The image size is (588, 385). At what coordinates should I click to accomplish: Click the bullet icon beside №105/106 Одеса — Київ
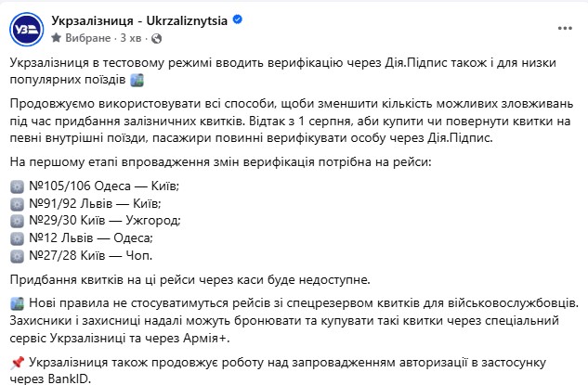pos(18,186)
